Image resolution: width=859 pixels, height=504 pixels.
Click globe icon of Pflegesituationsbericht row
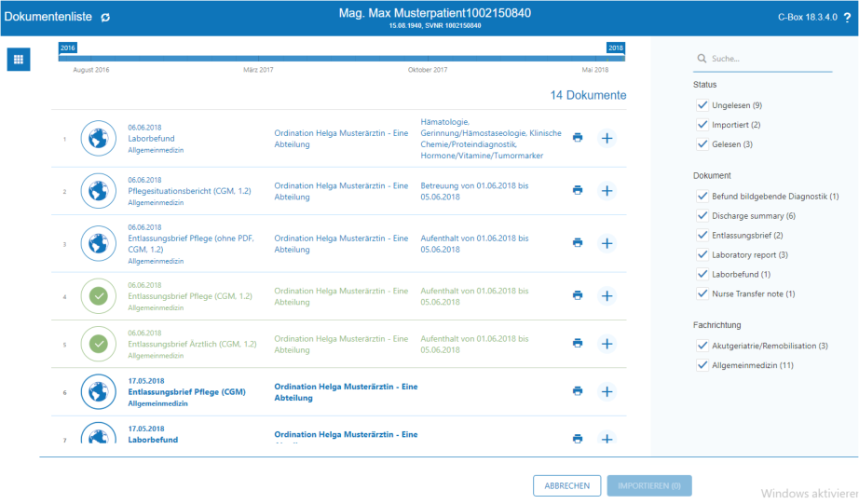[x=99, y=191]
